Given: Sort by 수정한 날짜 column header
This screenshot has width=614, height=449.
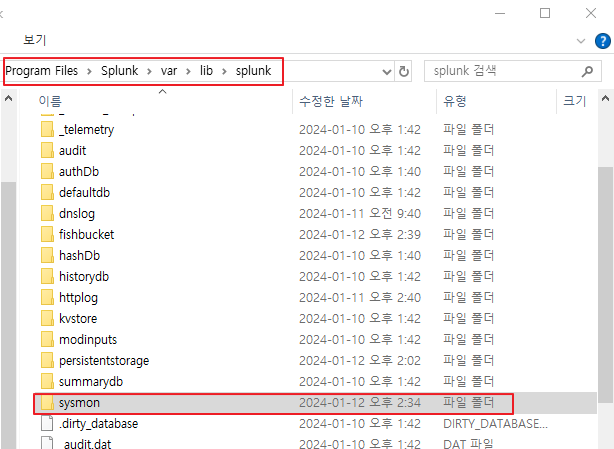Looking at the screenshot, I should pyautogui.click(x=331, y=101).
